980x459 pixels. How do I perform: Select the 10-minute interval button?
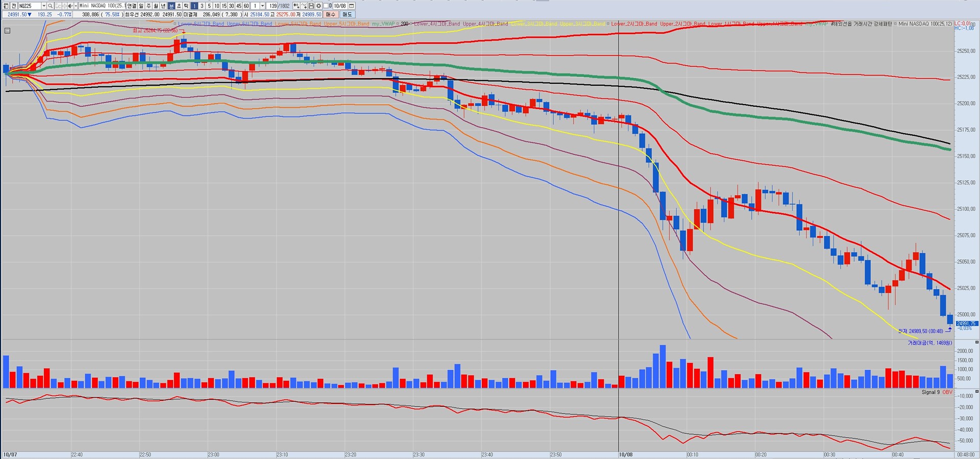coord(217,6)
